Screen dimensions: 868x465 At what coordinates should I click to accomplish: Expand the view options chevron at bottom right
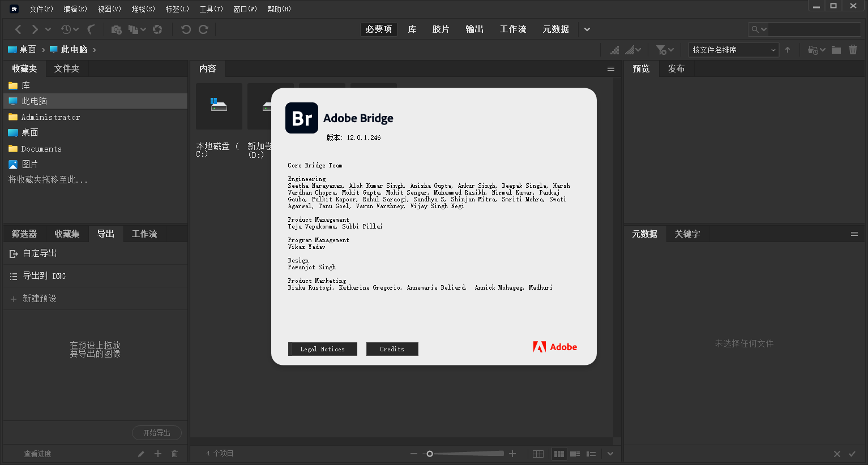click(x=610, y=453)
